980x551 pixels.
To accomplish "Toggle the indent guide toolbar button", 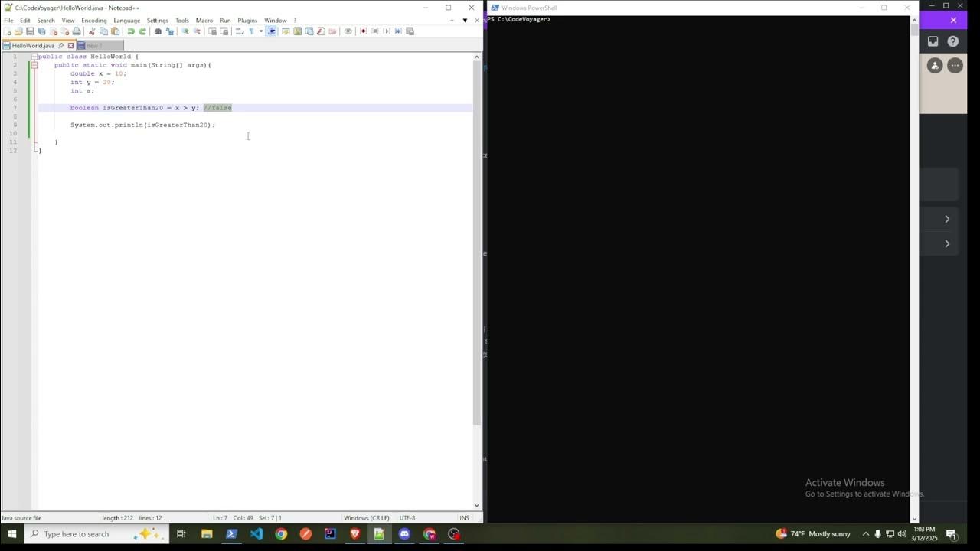I will (x=271, y=31).
